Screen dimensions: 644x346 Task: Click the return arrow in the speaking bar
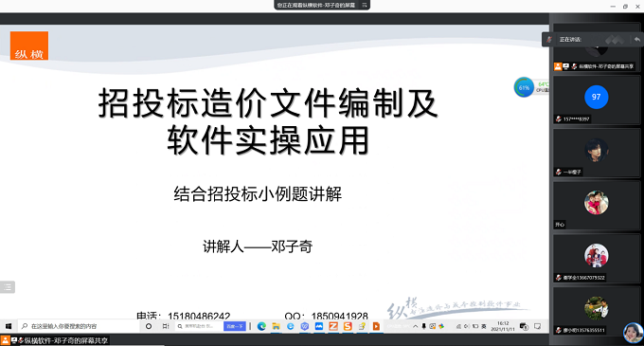(637, 40)
